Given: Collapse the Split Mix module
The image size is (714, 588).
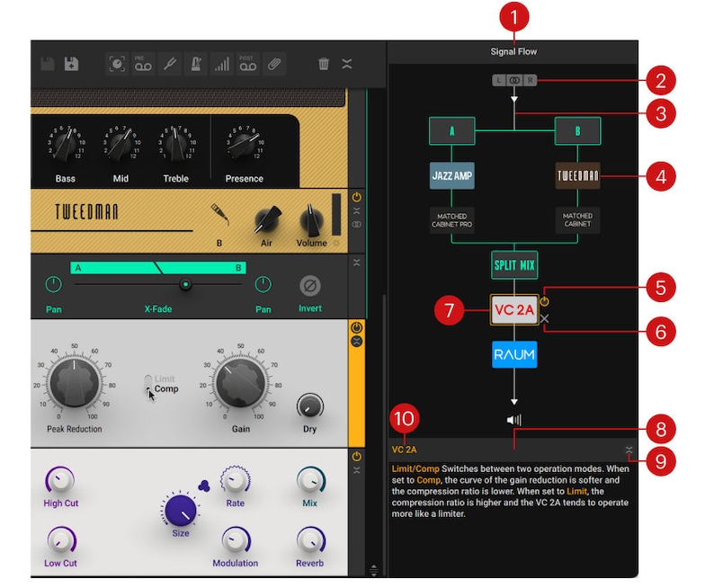Looking at the screenshot, I should [356, 263].
